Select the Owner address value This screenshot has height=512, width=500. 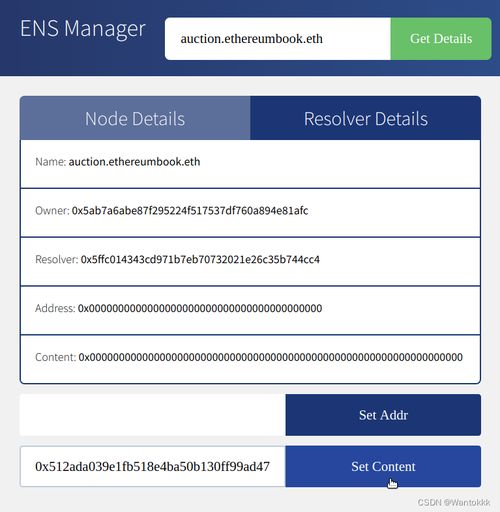(190, 211)
